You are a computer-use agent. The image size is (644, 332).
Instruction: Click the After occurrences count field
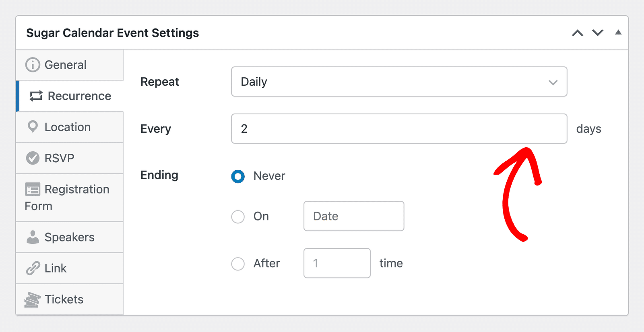tap(337, 263)
